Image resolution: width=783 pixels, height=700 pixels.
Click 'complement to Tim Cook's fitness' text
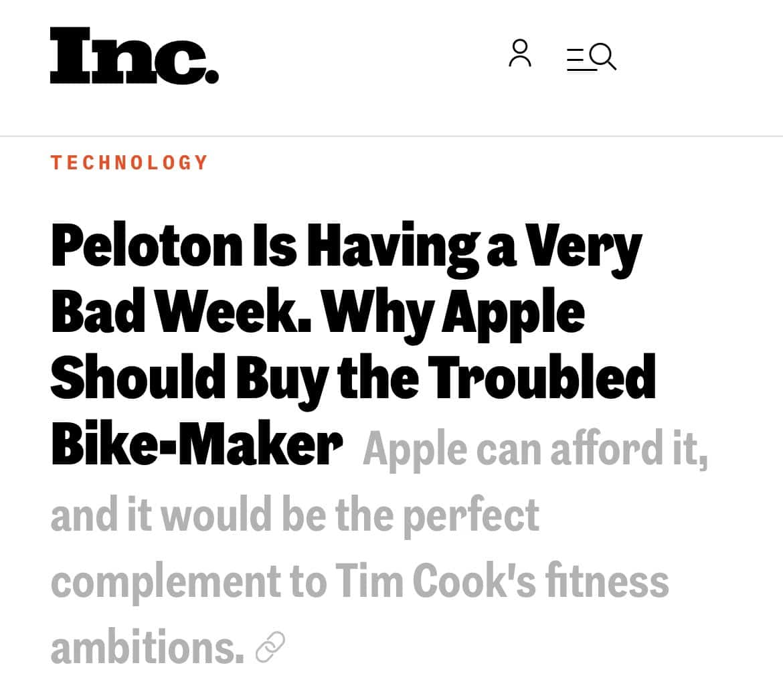pos(359,580)
